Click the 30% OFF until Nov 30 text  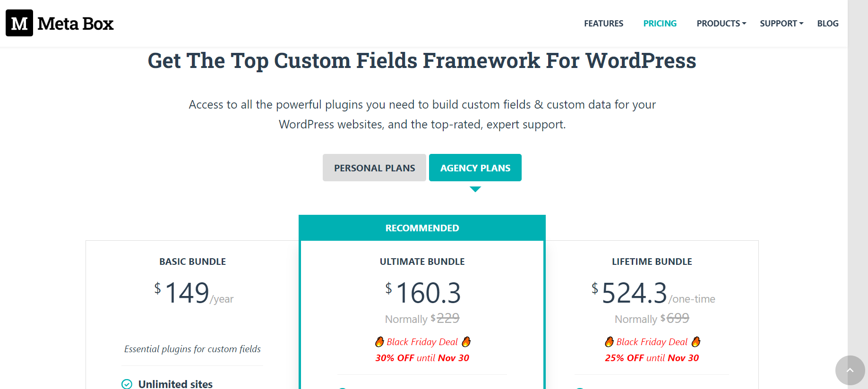[x=422, y=358]
